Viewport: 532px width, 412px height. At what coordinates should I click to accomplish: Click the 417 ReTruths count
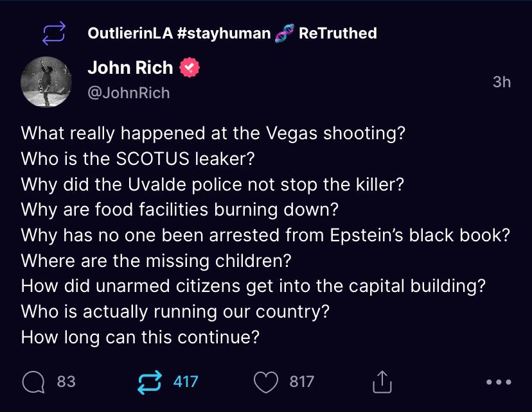click(x=186, y=382)
